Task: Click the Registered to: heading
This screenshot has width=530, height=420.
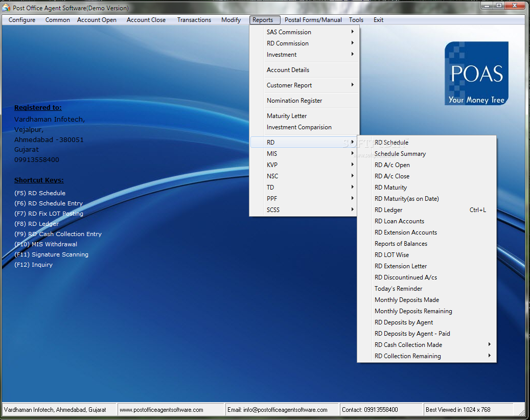Action: (x=38, y=107)
